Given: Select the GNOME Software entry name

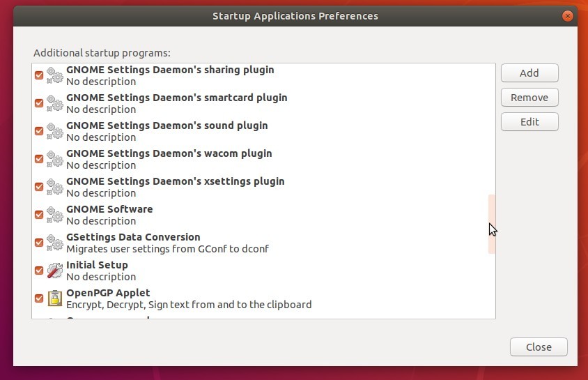Looking at the screenshot, I should click(x=109, y=209).
